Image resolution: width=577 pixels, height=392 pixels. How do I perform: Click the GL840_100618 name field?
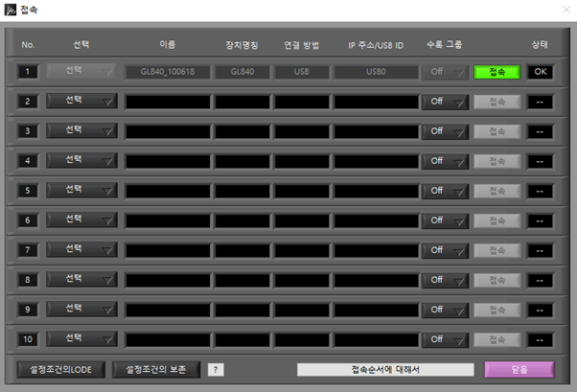point(168,72)
